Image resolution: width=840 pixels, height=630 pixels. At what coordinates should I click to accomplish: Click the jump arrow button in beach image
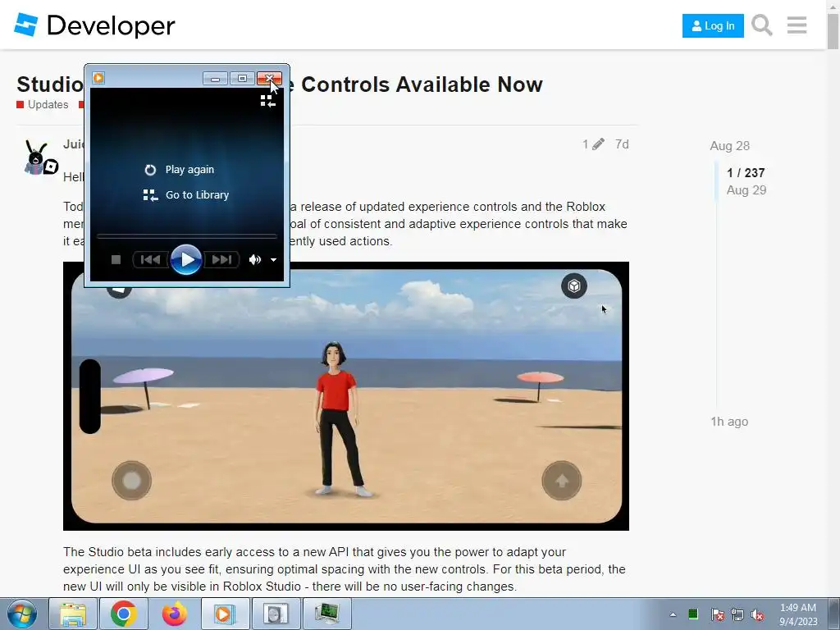point(561,481)
